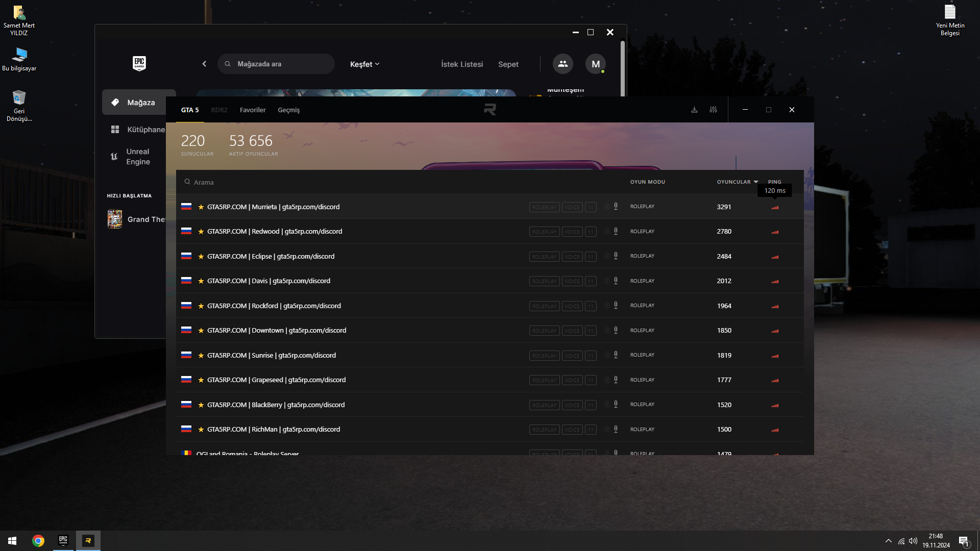The height and width of the screenshot is (551, 980).
Task: Click the microphone icon on the Murrieta row
Action: (616, 207)
